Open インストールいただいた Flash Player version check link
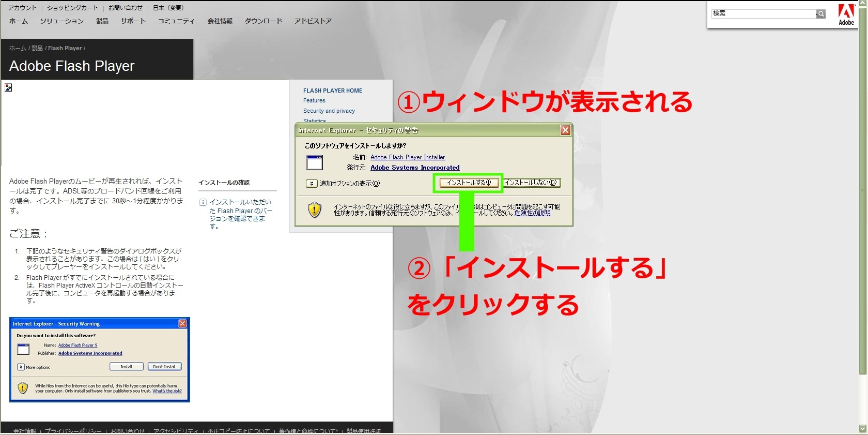Image resolution: width=868 pixels, height=435 pixels. click(240, 214)
